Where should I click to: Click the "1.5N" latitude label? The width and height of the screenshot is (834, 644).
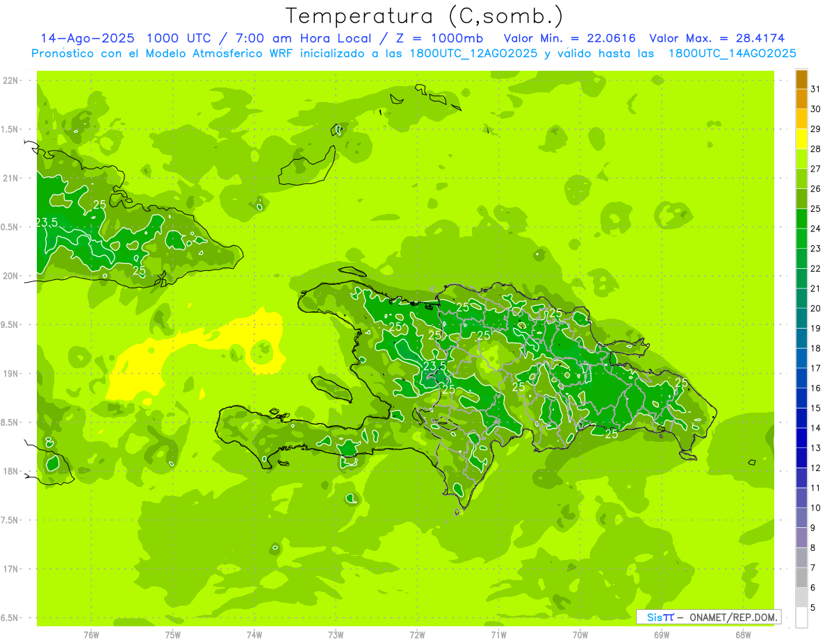[x=10, y=129]
